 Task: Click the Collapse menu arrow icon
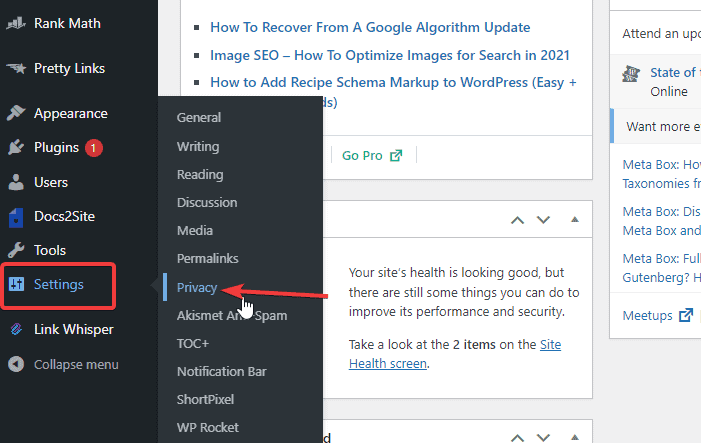pos(16,364)
